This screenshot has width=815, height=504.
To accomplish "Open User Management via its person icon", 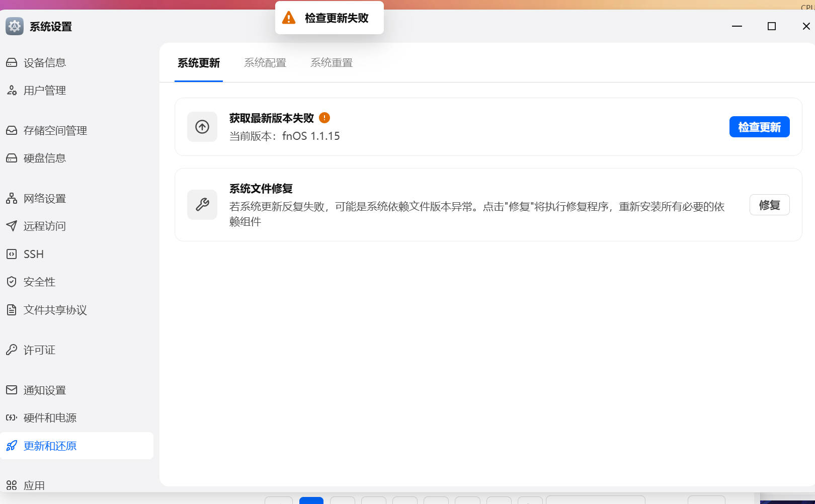I will pos(12,91).
